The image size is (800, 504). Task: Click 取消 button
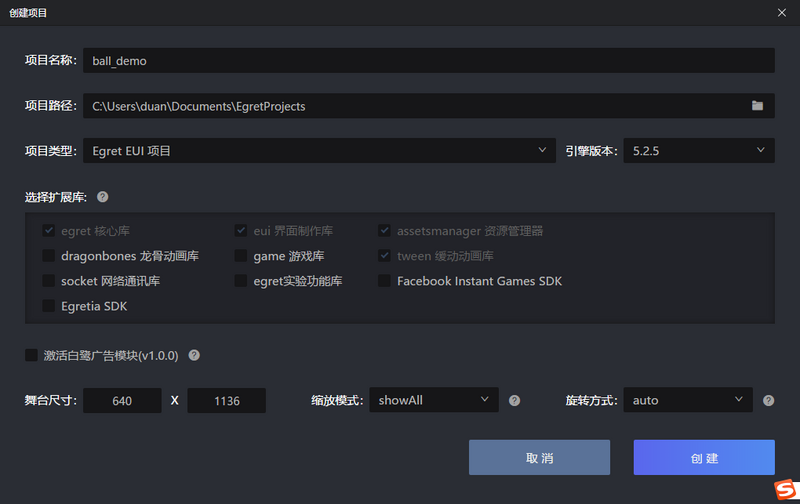pyautogui.click(x=539, y=458)
